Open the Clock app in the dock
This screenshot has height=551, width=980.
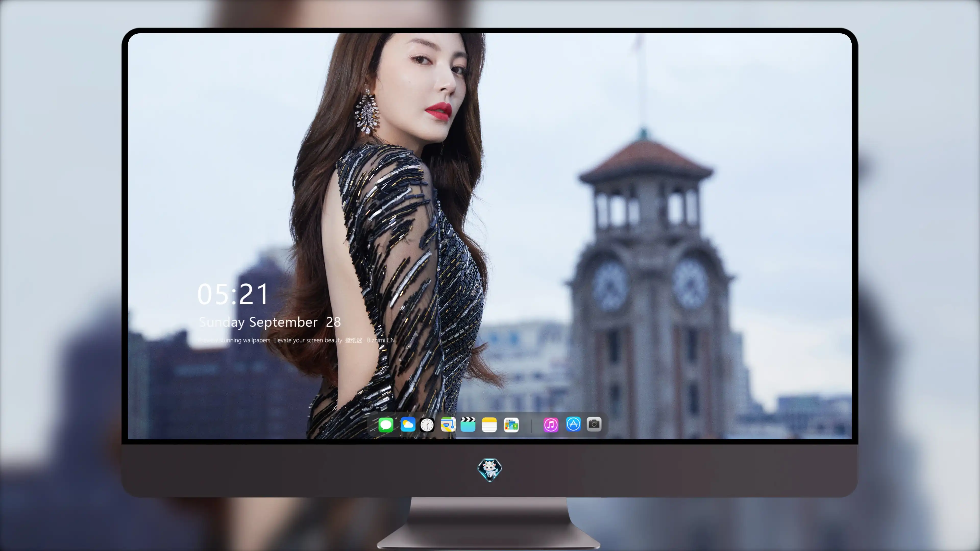(x=427, y=425)
